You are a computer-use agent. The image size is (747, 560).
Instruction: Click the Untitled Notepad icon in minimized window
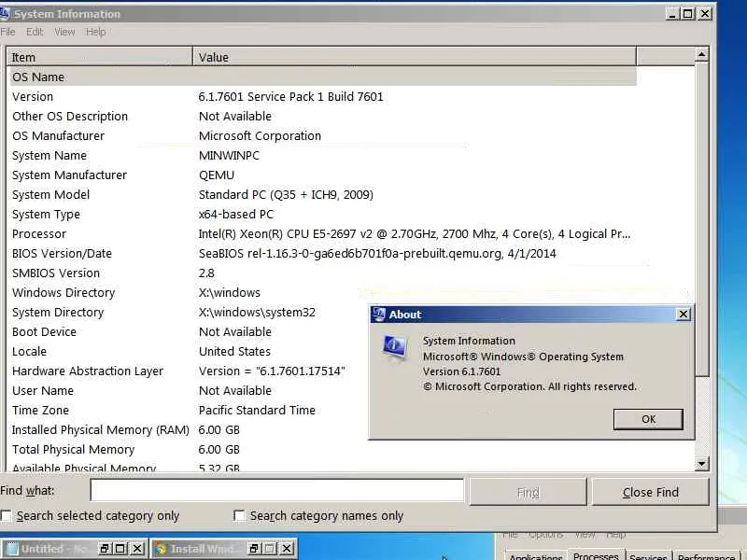click(x=10, y=549)
